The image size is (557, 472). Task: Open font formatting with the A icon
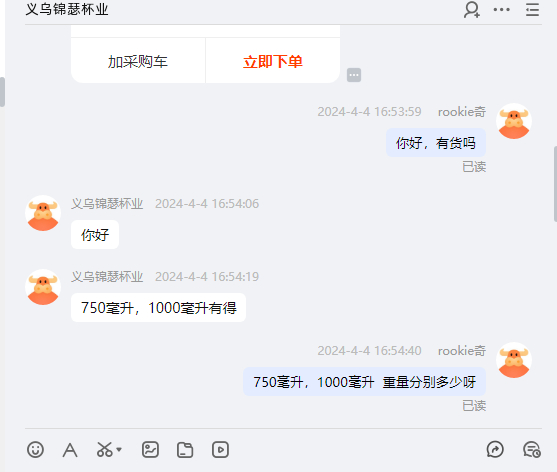(70, 450)
